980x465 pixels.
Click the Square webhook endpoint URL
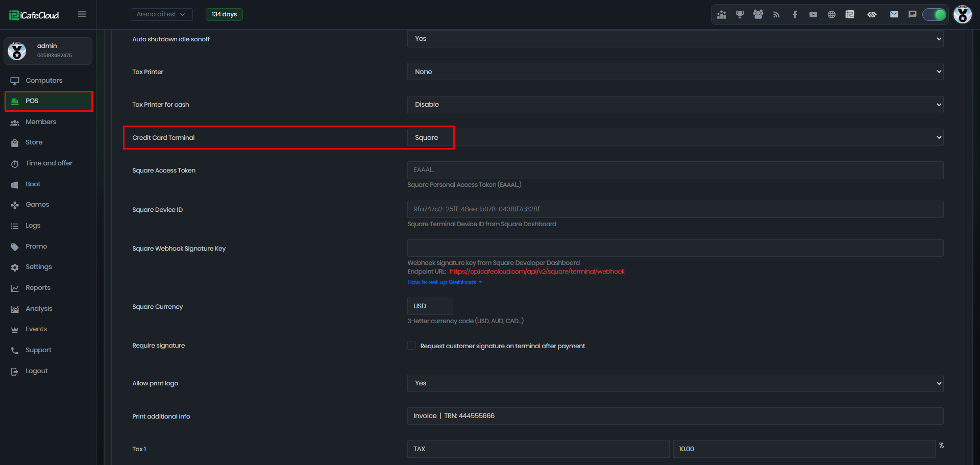[537, 272]
